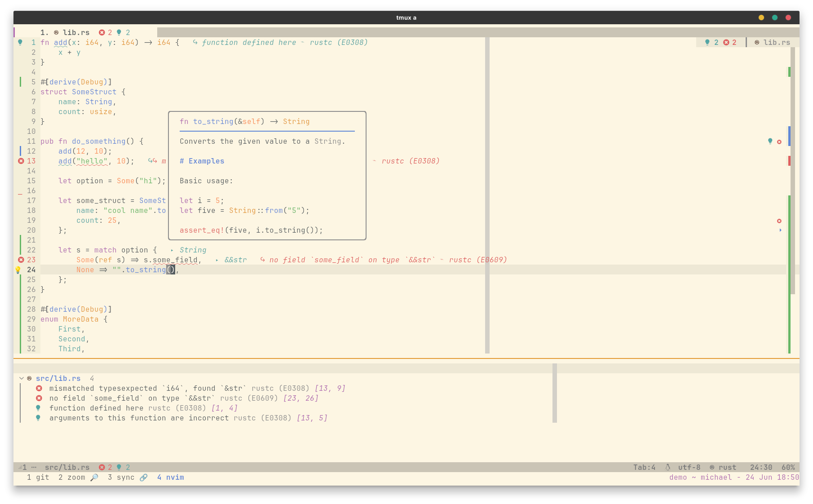Open the arguments to this function are incorrect entry
813x504 pixels.
(x=188, y=418)
